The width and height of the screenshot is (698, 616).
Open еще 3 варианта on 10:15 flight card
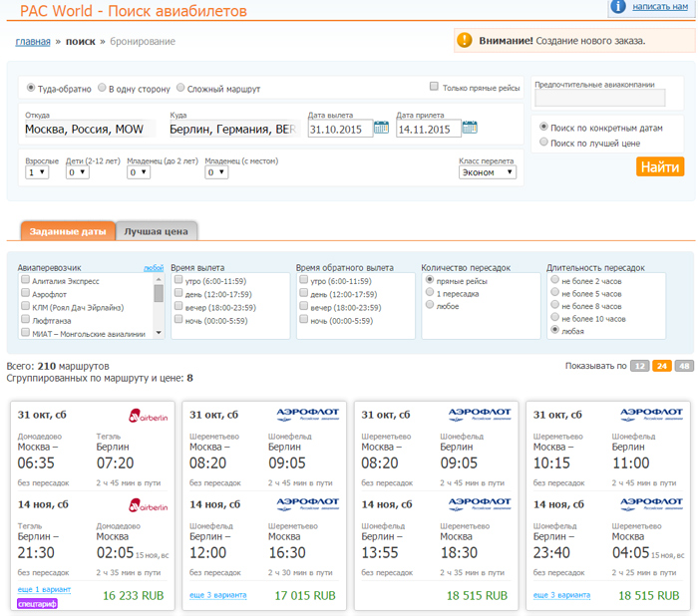561,595
